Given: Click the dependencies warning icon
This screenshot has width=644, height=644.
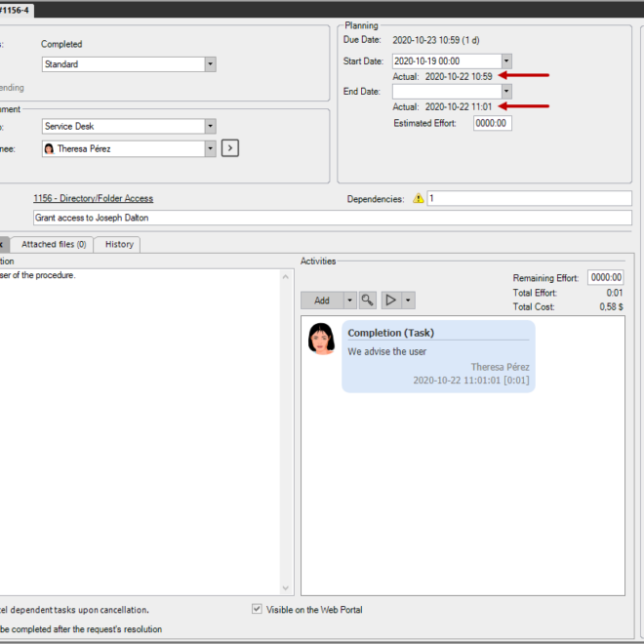Looking at the screenshot, I should pyautogui.click(x=418, y=198).
